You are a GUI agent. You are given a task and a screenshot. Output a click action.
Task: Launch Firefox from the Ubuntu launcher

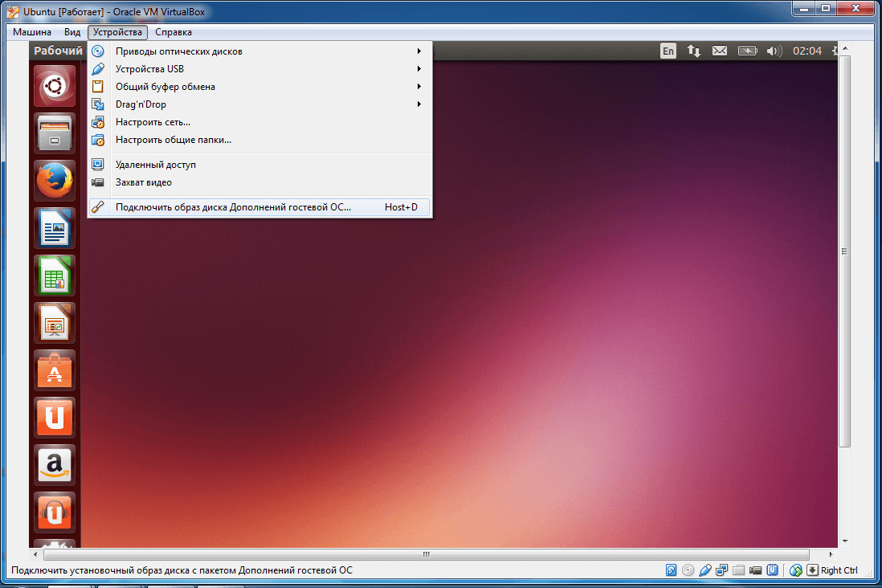[55, 181]
